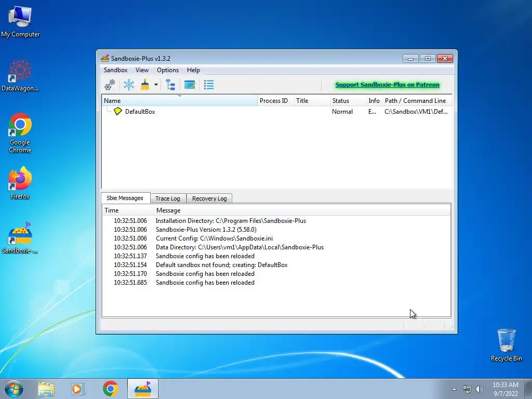Open the global settings gear icon
The height and width of the screenshot is (399, 532).
[x=110, y=85]
